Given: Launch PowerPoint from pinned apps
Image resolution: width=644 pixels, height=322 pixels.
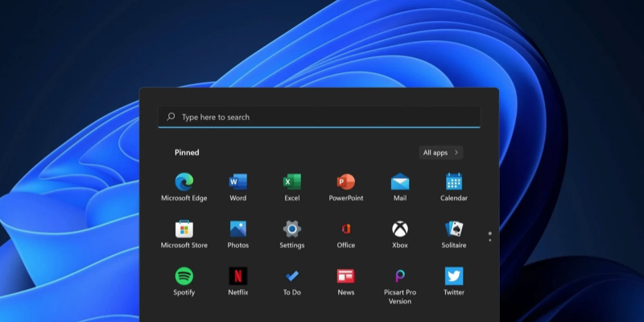Looking at the screenshot, I should [346, 182].
